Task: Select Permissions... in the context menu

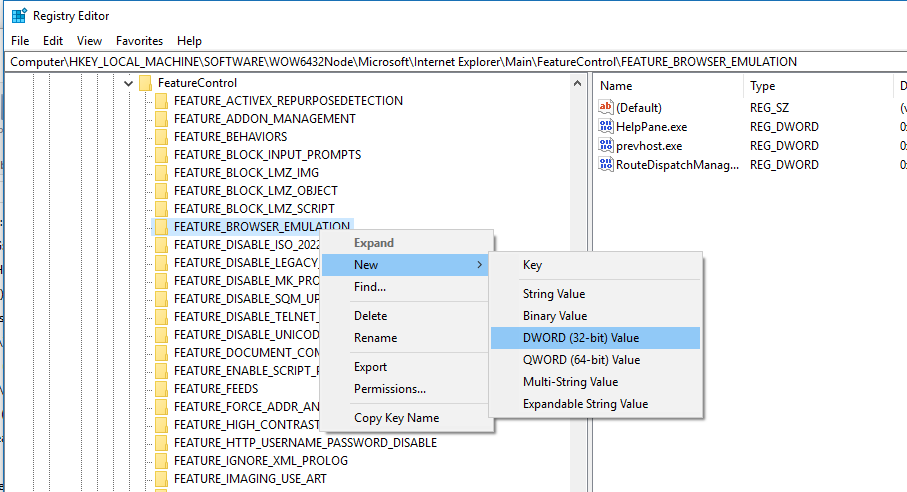Action: click(x=406, y=389)
